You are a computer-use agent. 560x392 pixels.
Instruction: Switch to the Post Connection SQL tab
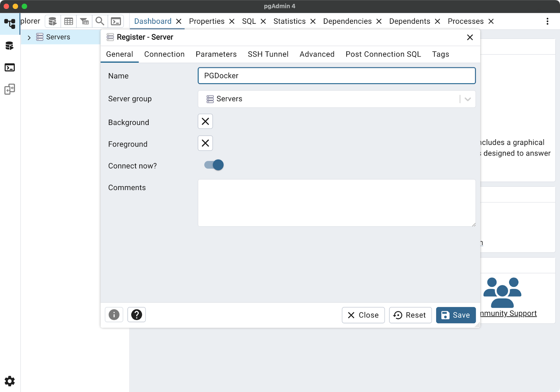pos(383,54)
